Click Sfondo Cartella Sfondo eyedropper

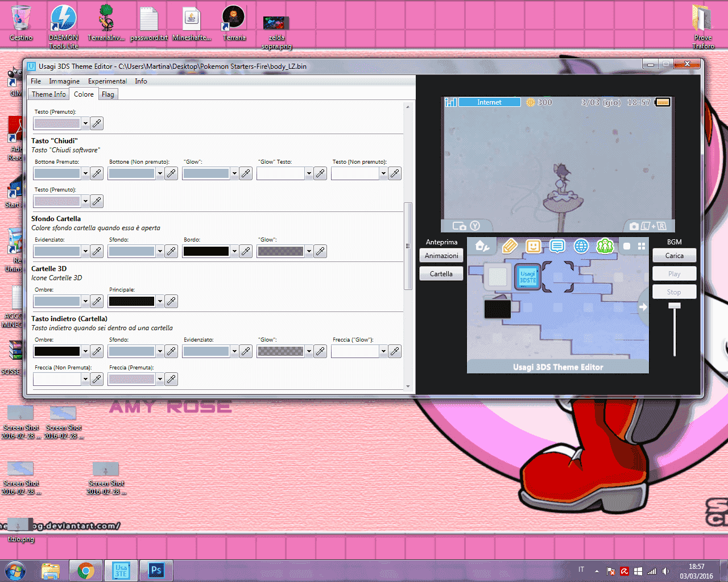click(x=172, y=251)
